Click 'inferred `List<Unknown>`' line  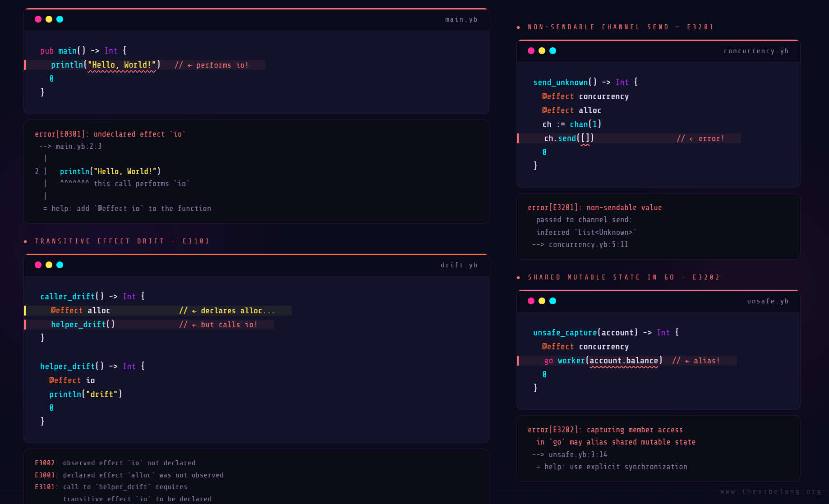[586, 232]
